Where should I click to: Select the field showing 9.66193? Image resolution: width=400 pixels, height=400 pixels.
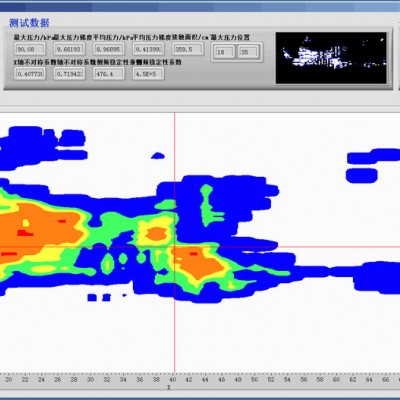point(69,49)
